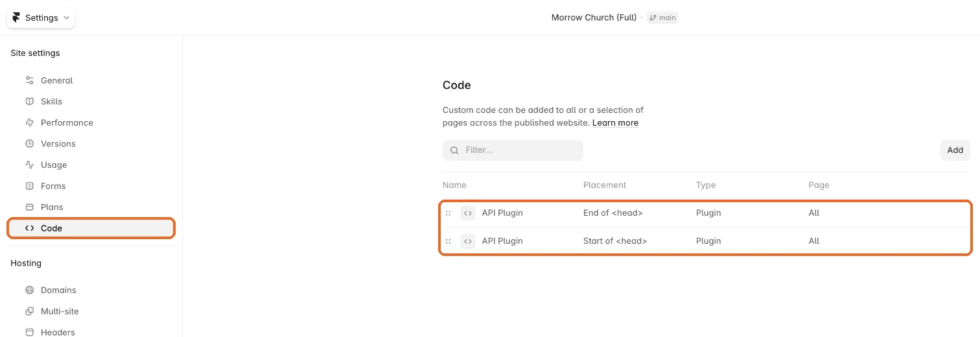Click the Type column header
This screenshot has width=980, height=337.
[x=706, y=185]
